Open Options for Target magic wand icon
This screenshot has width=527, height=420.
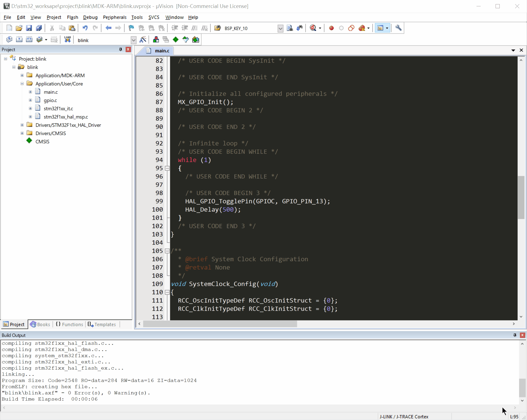(143, 40)
